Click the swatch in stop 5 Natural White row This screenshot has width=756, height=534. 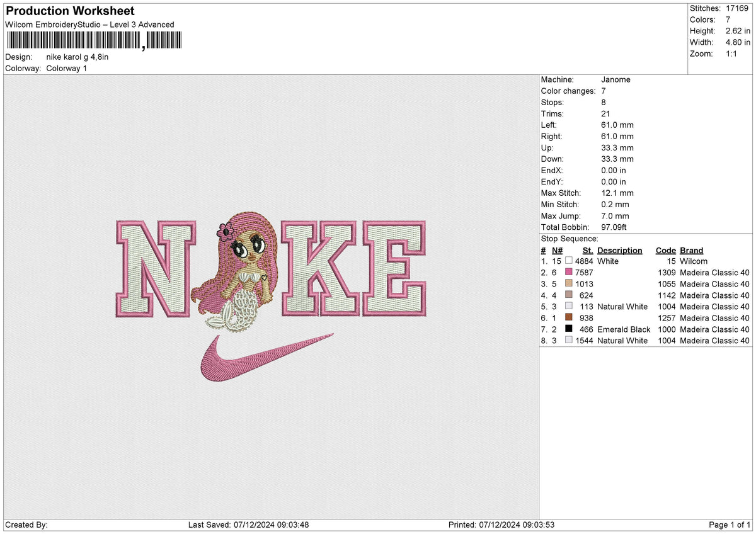tap(569, 306)
